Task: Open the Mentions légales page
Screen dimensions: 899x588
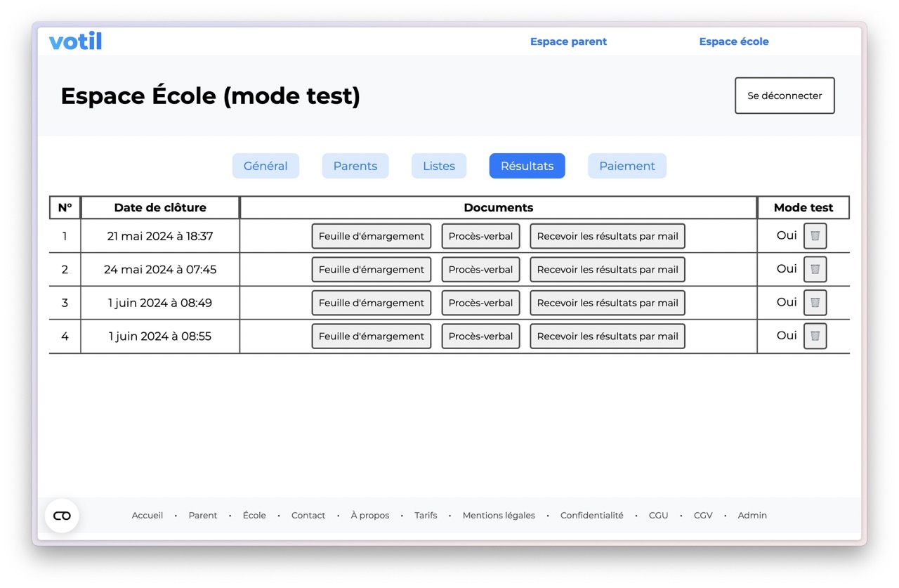Action: click(499, 515)
